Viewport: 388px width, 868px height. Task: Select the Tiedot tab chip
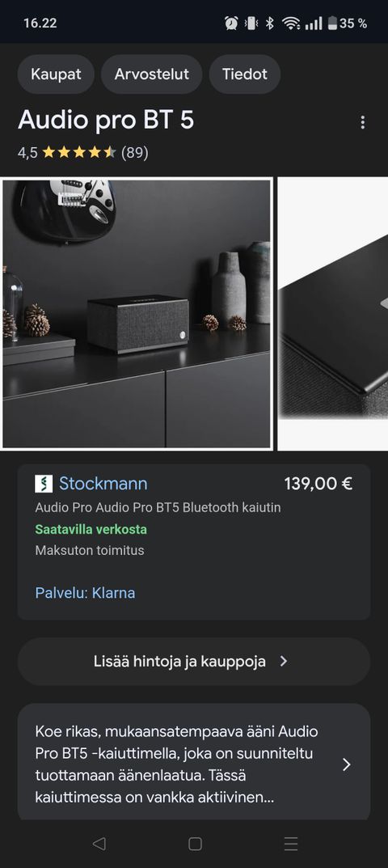coord(245,74)
